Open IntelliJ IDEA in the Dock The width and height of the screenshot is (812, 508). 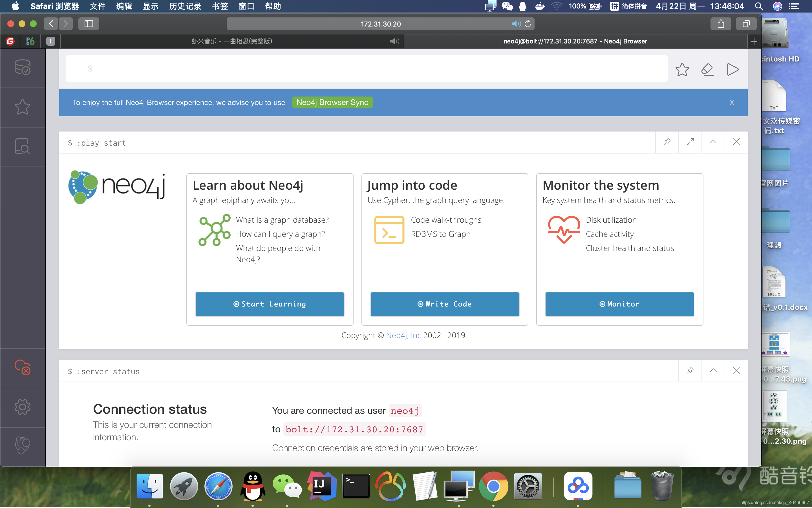click(321, 486)
